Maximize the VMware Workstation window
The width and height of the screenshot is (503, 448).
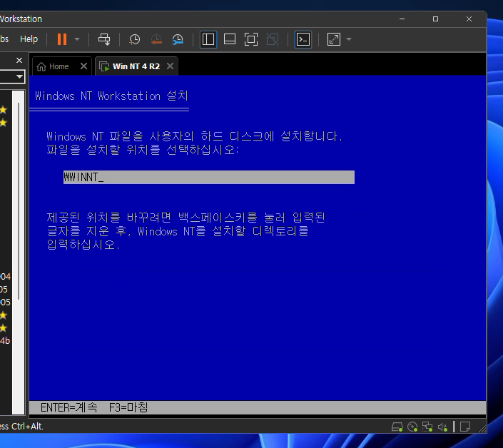click(x=435, y=19)
